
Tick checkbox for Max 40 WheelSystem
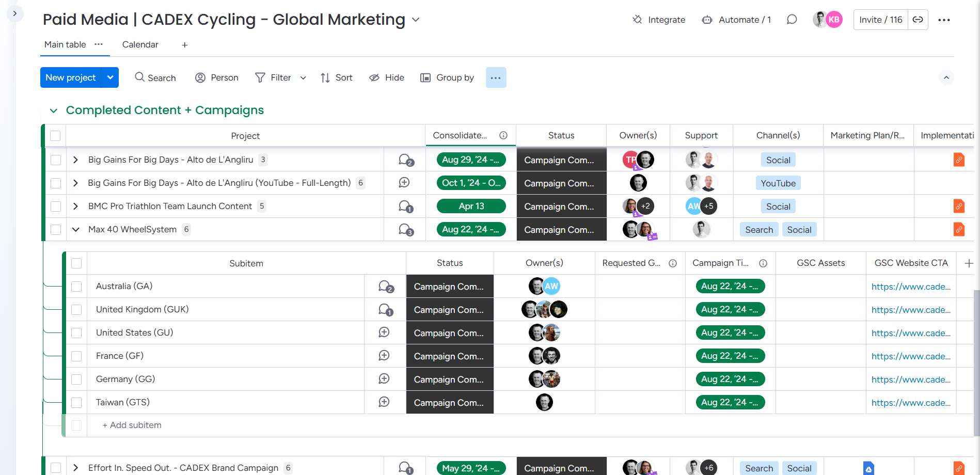point(56,230)
